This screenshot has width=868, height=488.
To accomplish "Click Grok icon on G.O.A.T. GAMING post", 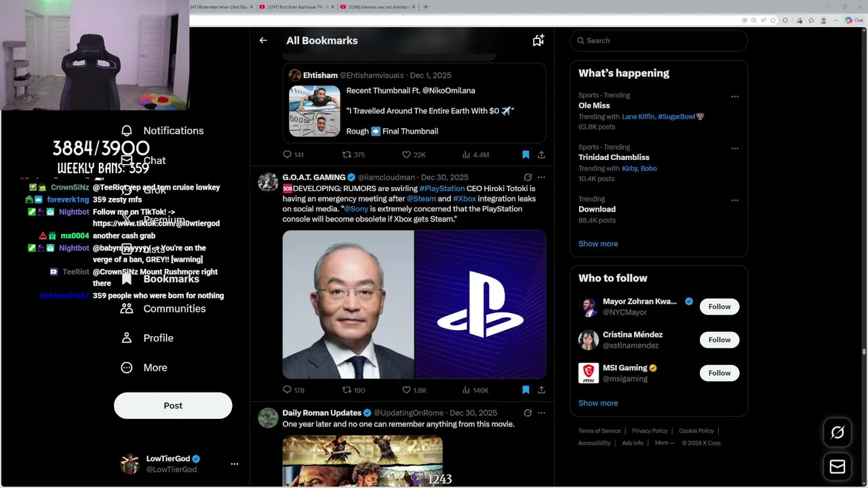I will (x=528, y=178).
